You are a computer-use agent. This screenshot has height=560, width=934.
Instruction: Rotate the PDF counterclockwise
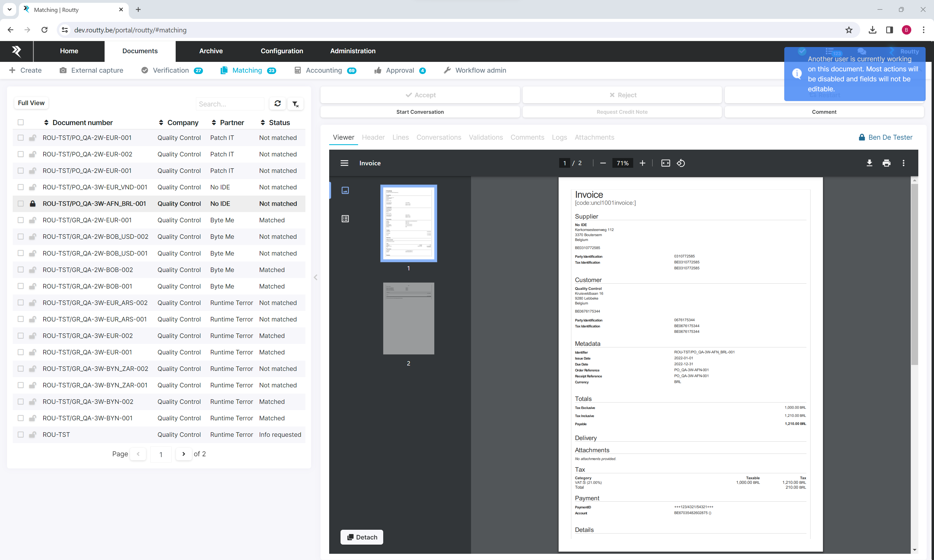coord(681,163)
